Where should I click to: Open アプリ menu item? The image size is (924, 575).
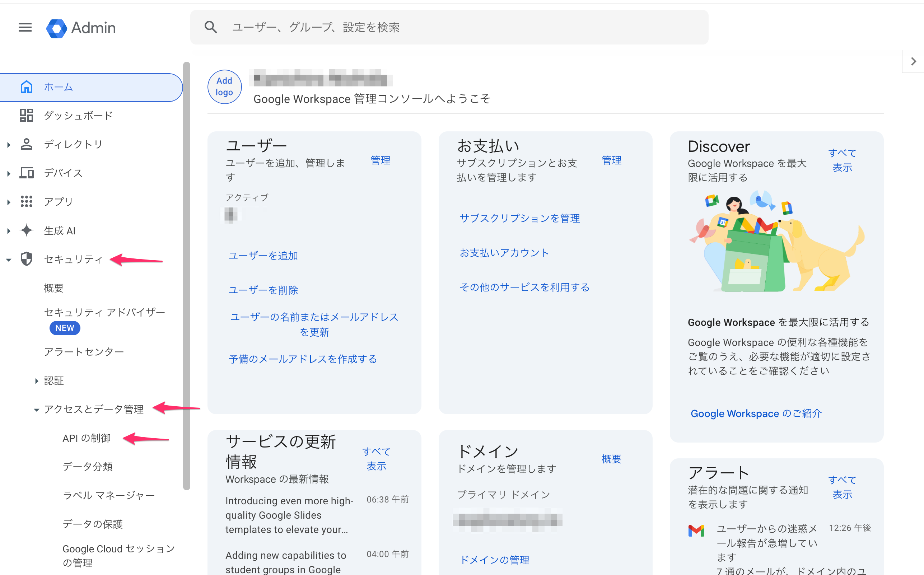tap(58, 202)
